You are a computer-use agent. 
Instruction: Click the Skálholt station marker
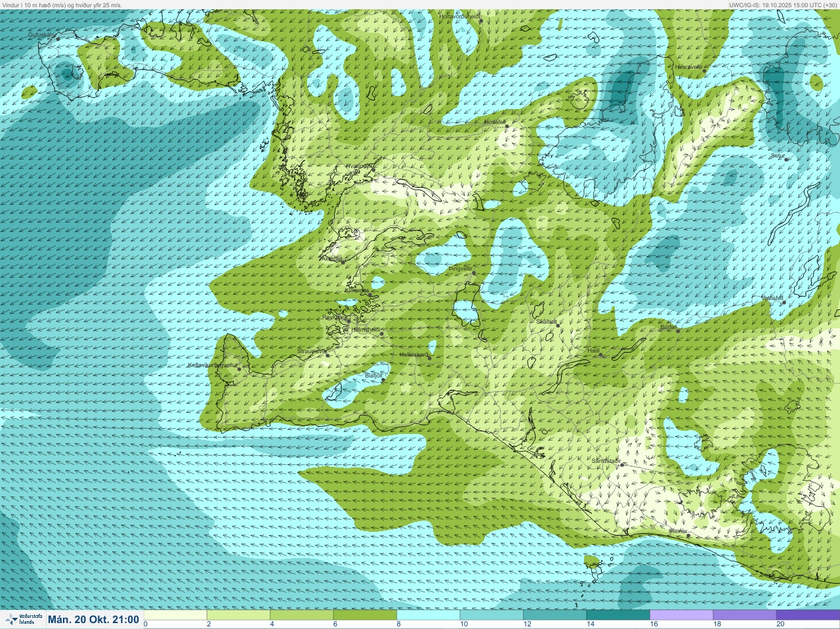pos(557,325)
